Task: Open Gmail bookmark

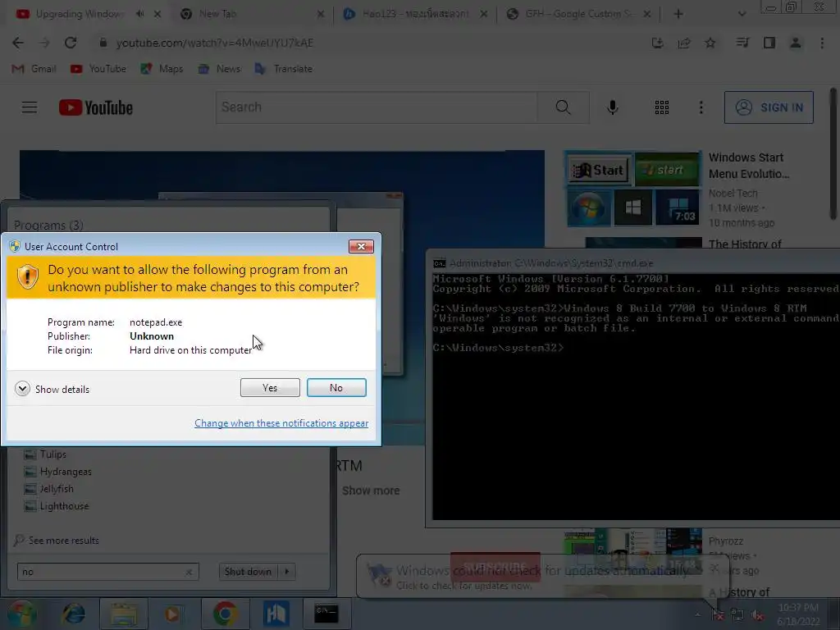Action: pos(34,69)
